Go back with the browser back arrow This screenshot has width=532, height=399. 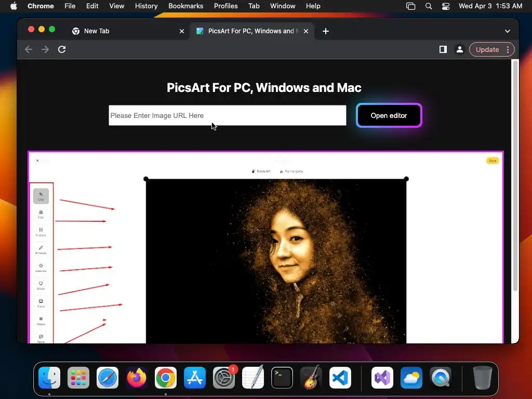tap(29, 49)
